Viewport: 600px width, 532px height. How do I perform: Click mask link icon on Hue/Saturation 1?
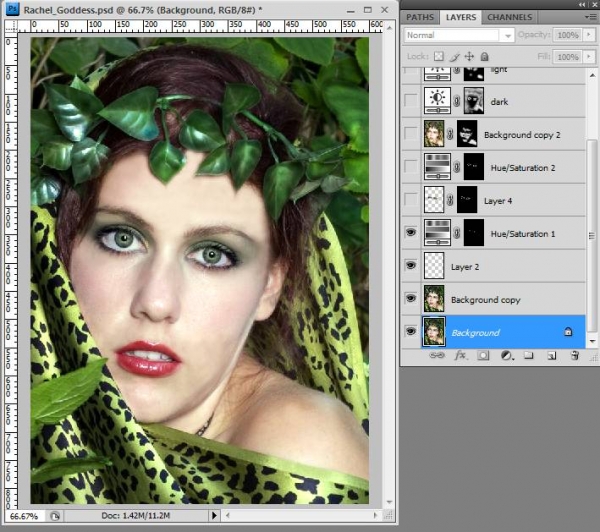[x=457, y=233]
